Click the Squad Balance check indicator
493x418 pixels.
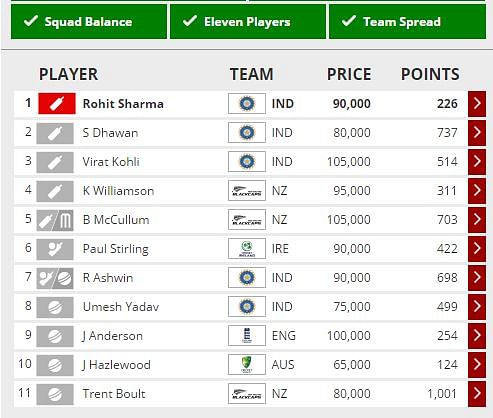click(89, 22)
